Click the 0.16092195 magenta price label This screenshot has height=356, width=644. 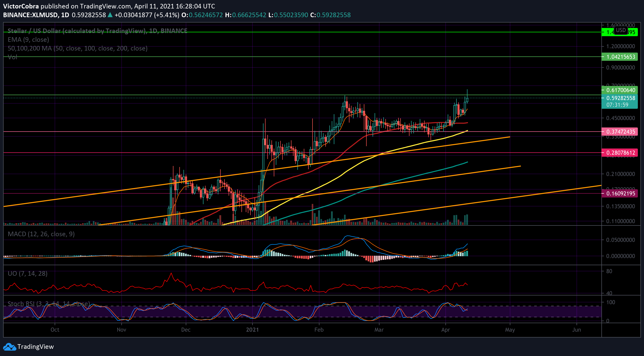coord(620,193)
